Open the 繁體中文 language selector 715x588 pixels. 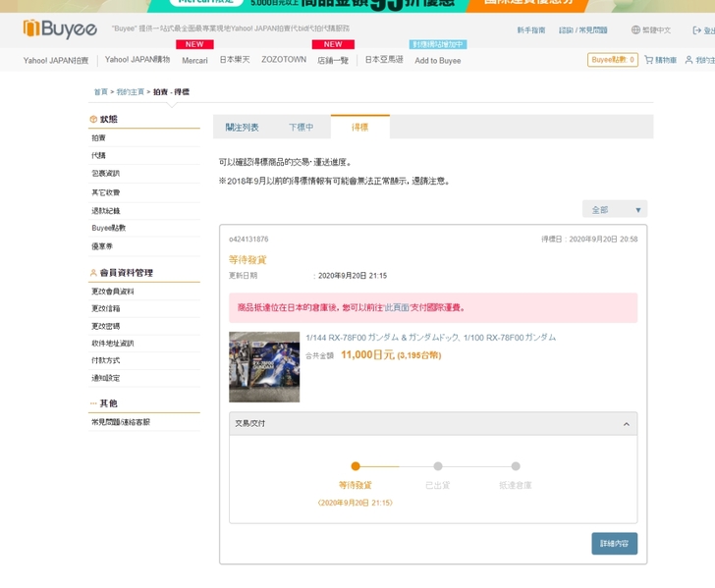pos(657,30)
